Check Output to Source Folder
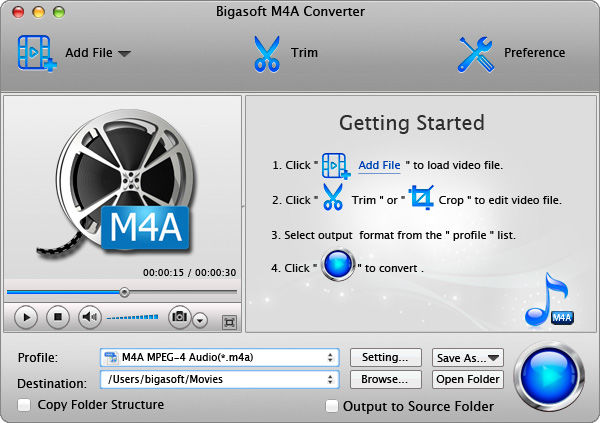 click(x=332, y=406)
